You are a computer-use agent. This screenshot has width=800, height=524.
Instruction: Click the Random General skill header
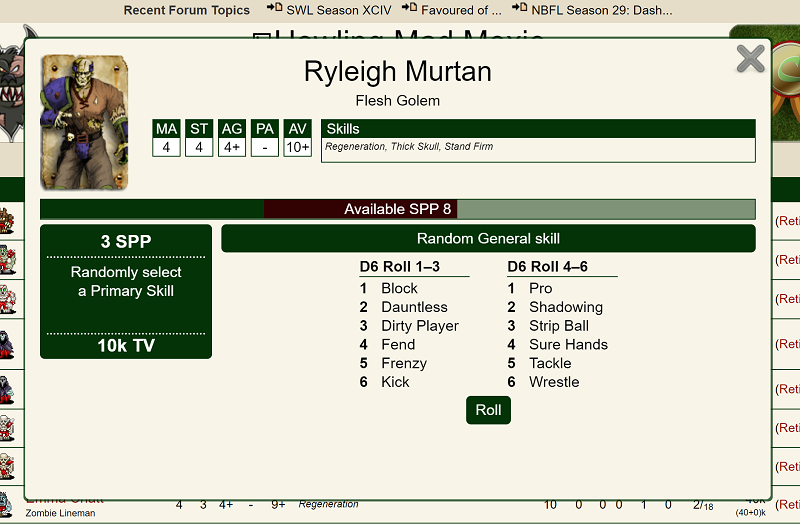[x=488, y=238]
